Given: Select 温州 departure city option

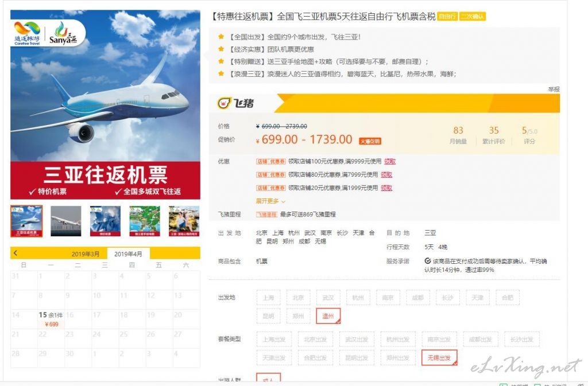Looking at the screenshot, I should coord(328,316).
